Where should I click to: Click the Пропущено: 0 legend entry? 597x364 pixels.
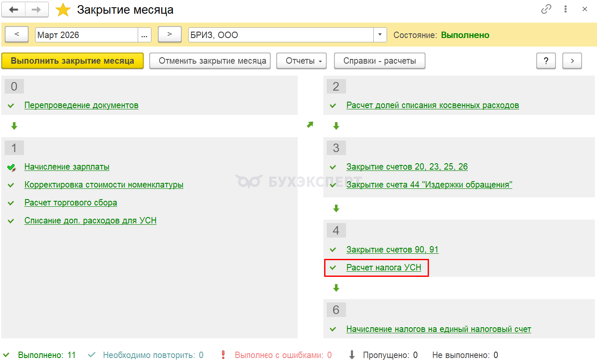pyautogui.click(x=390, y=355)
